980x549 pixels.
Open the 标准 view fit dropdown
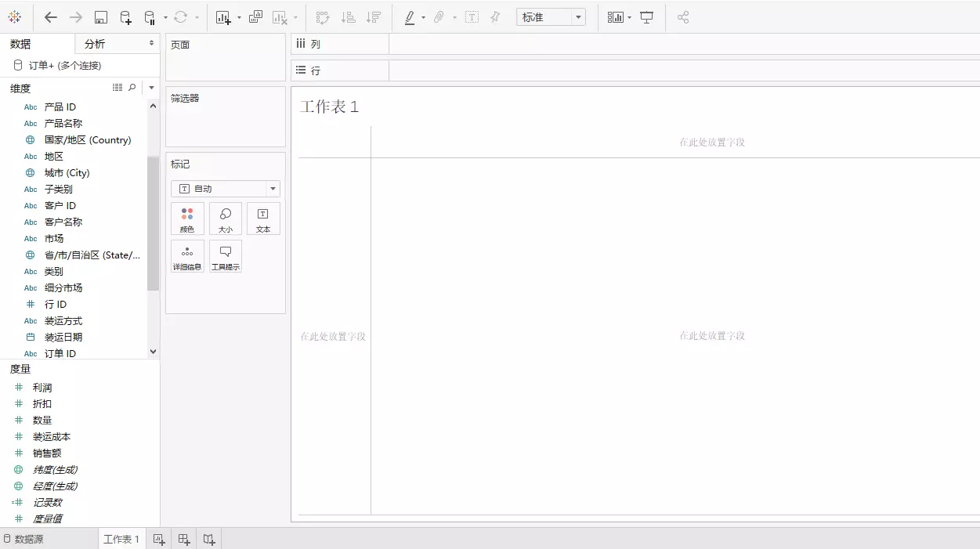551,17
